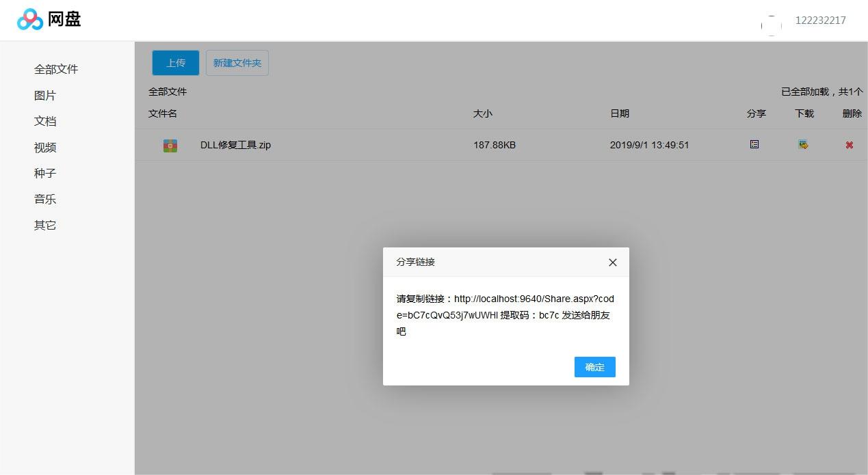Image resolution: width=868 pixels, height=475 pixels.
Task: Click the zip file icon for DLL修复工具
Action: (x=170, y=146)
